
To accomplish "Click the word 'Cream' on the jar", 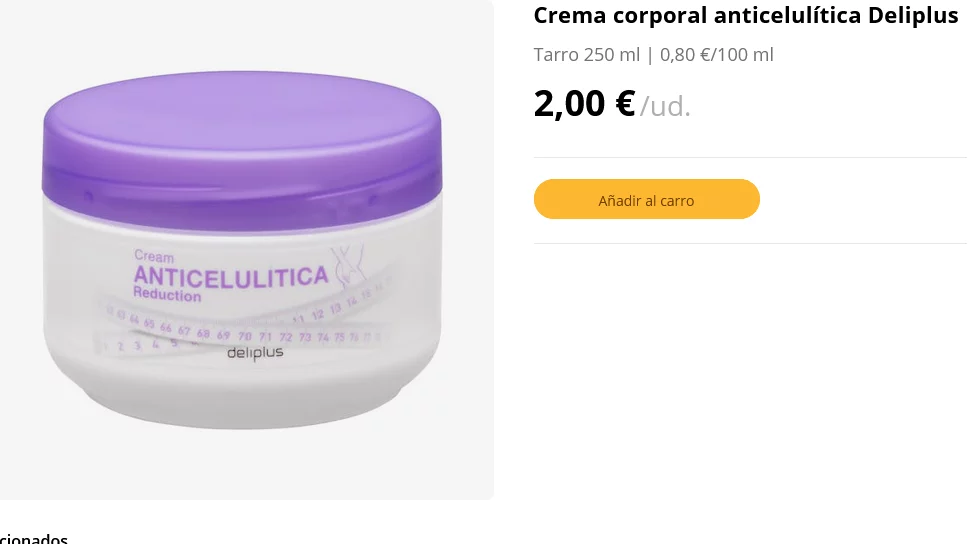I will tap(154, 256).
